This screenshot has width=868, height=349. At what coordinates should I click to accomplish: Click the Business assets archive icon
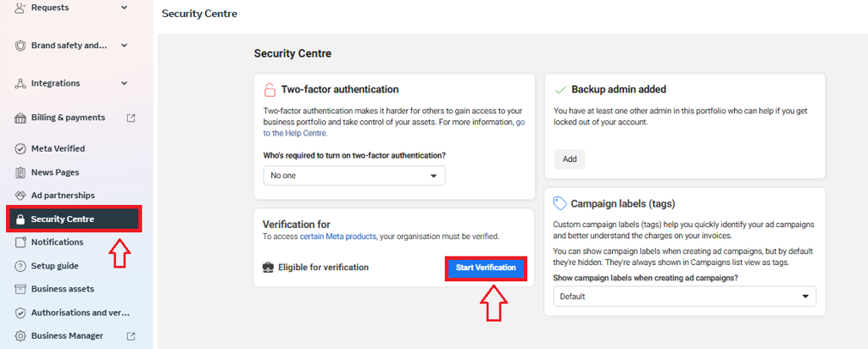[20, 289]
